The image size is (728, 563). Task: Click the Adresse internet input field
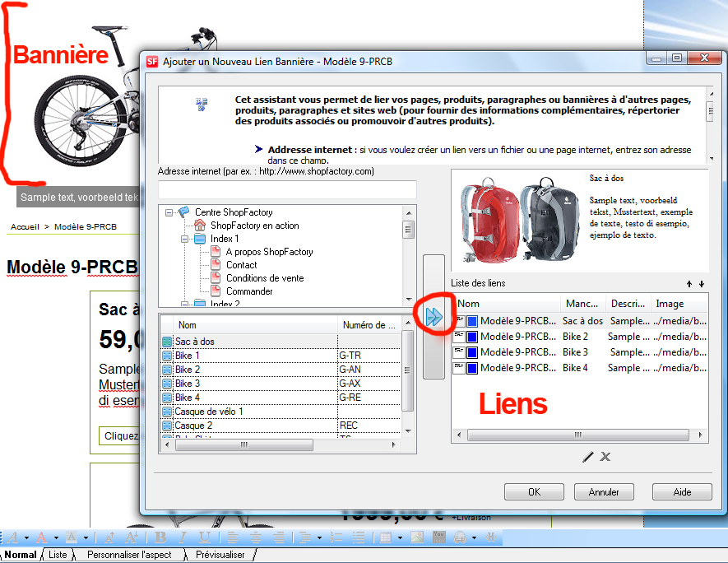coord(288,188)
